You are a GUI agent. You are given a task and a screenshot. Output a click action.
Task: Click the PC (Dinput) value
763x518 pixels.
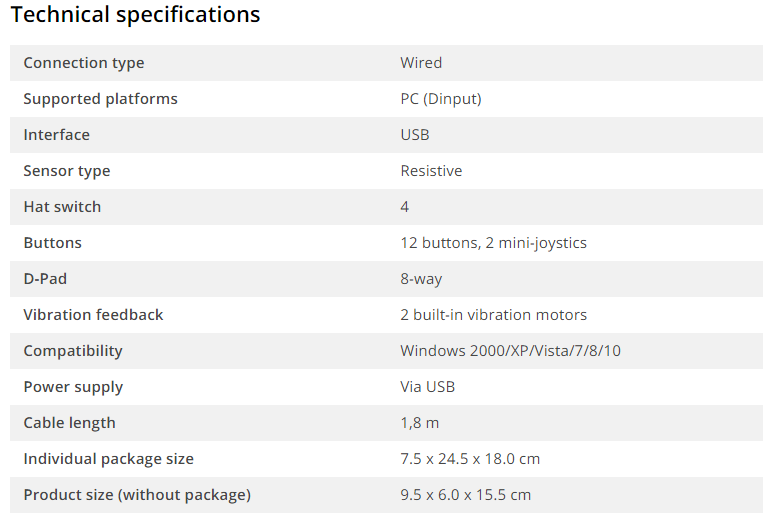[441, 99]
